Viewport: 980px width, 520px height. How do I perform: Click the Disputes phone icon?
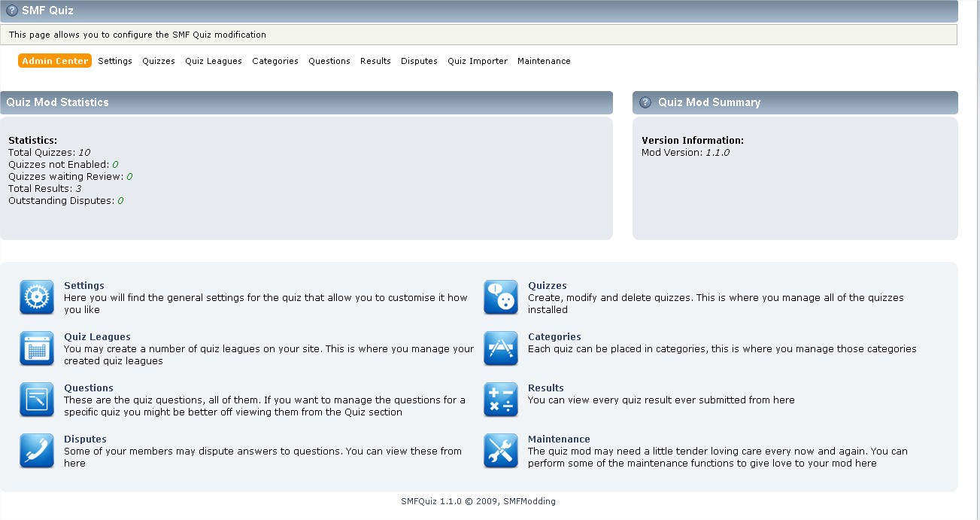[x=37, y=451]
